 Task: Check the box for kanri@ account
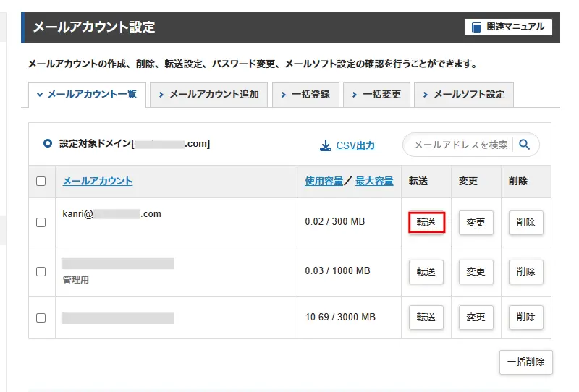tap(41, 222)
